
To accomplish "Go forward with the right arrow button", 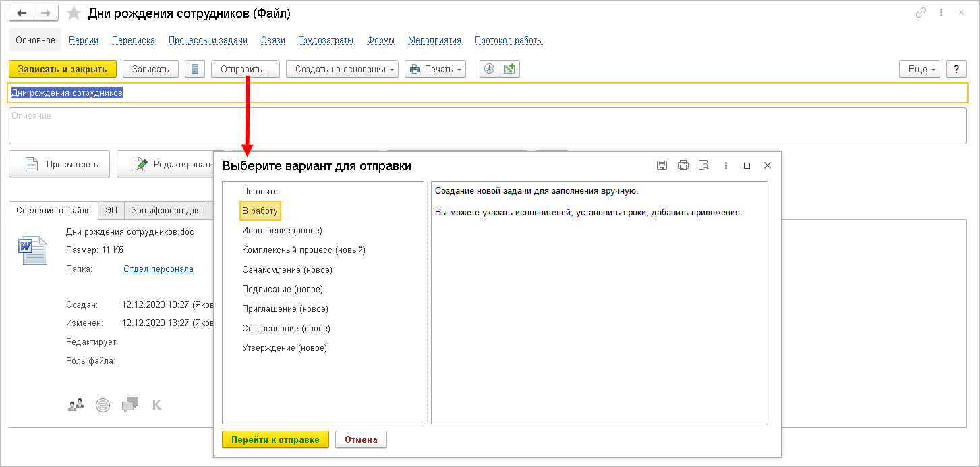I will tap(45, 13).
